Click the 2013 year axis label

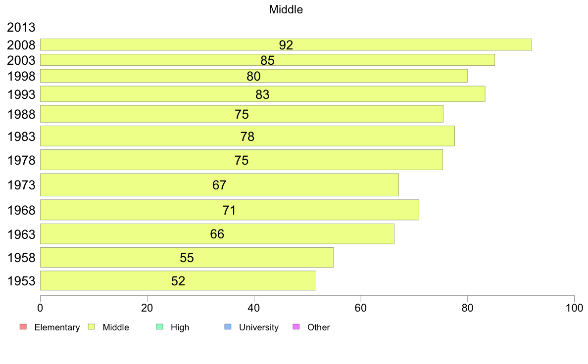[x=21, y=27]
